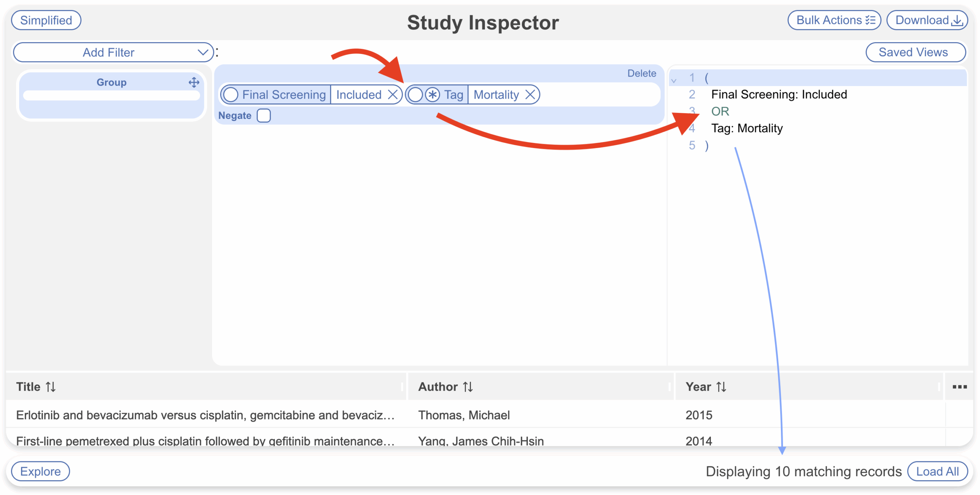
Task: Open the Erlotinib and bevacizumab study row
Action: [x=205, y=415]
